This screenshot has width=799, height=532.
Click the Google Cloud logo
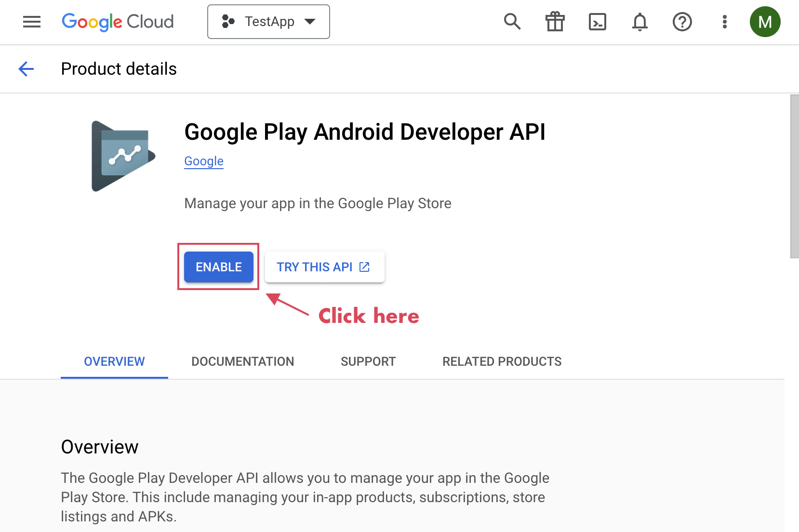coord(118,22)
